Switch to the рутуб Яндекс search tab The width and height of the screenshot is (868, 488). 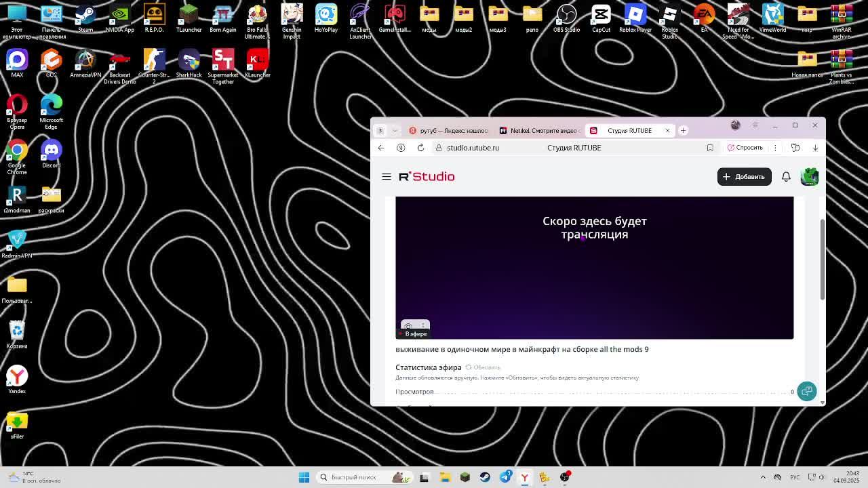click(448, 131)
